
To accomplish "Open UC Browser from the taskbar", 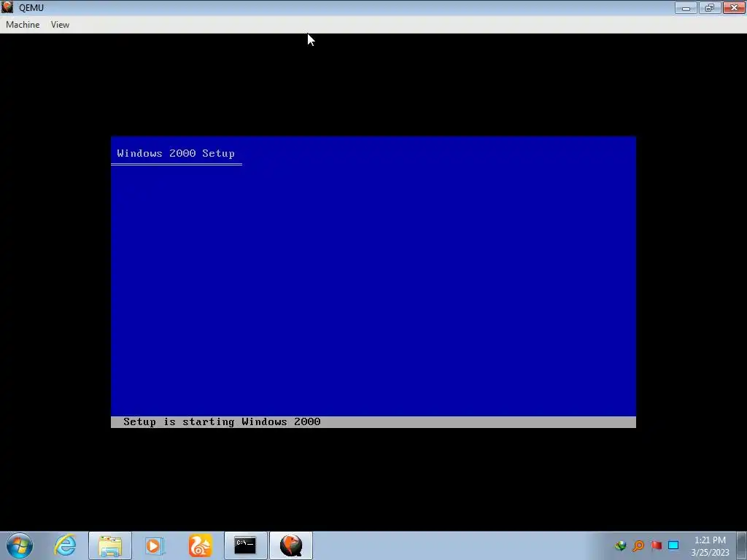I will pyautogui.click(x=200, y=545).
